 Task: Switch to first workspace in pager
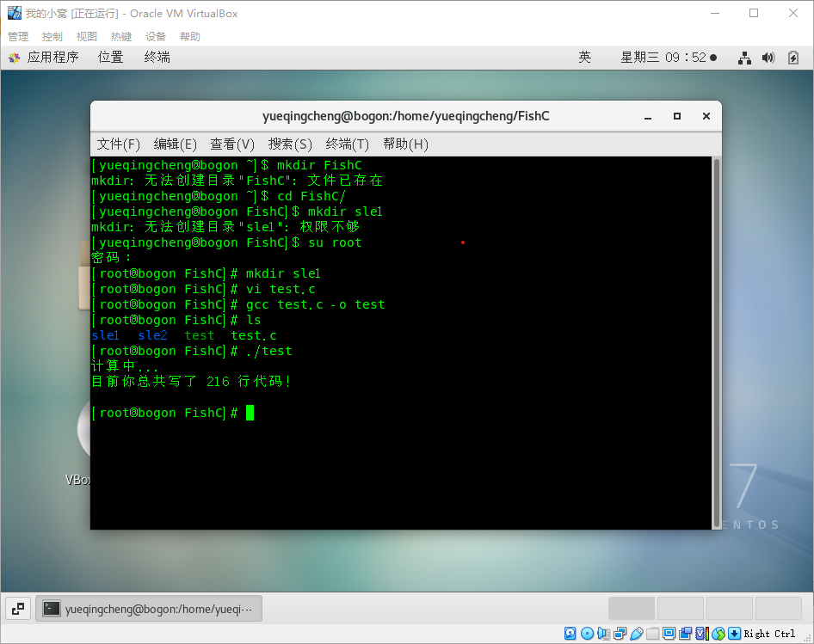pos(632,608)
